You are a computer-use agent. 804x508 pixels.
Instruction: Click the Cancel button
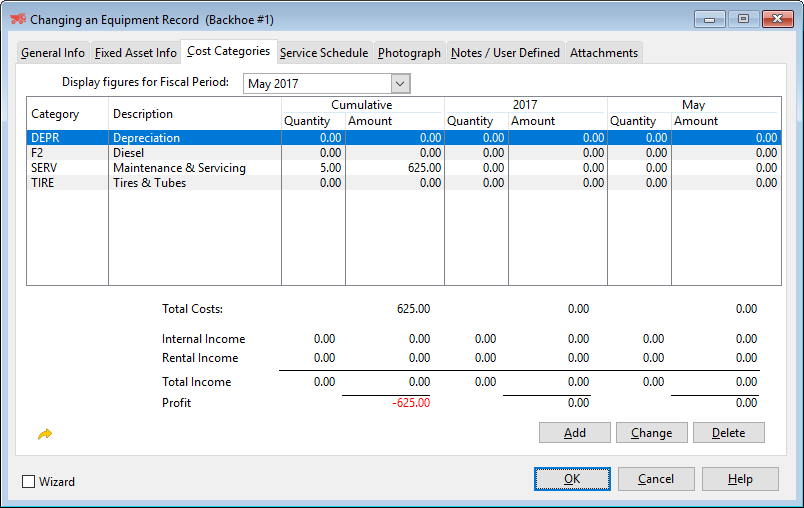(656, 479)
